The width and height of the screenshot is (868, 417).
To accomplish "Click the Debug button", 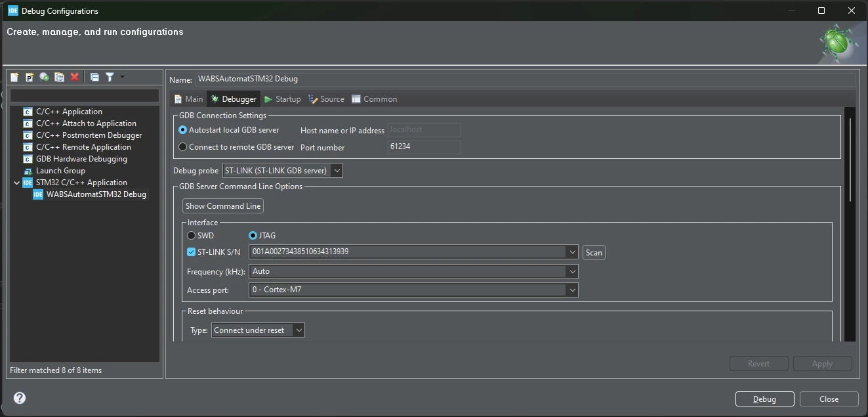I will click(x=764, y=399).
